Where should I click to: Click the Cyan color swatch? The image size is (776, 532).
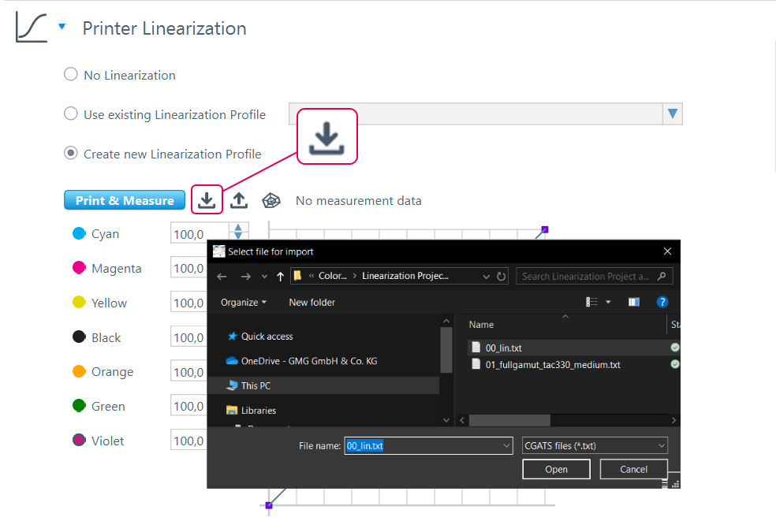[x=77, y=233]
